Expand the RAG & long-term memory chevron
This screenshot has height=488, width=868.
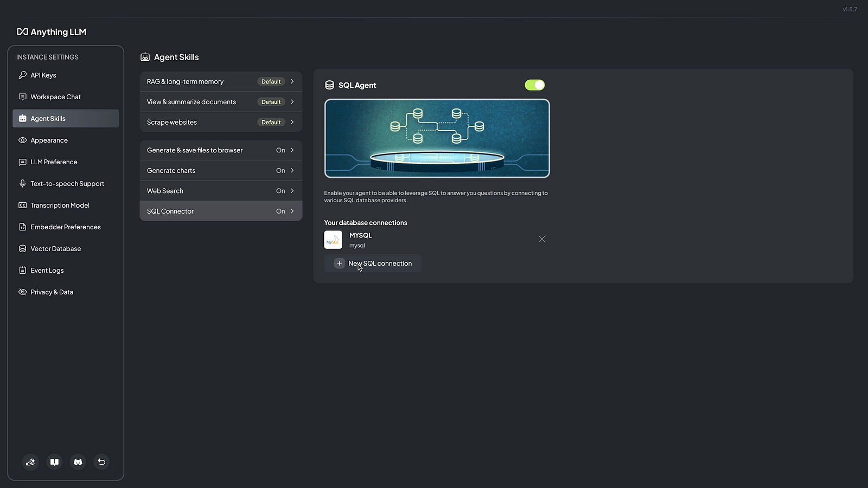coord(292,81)
